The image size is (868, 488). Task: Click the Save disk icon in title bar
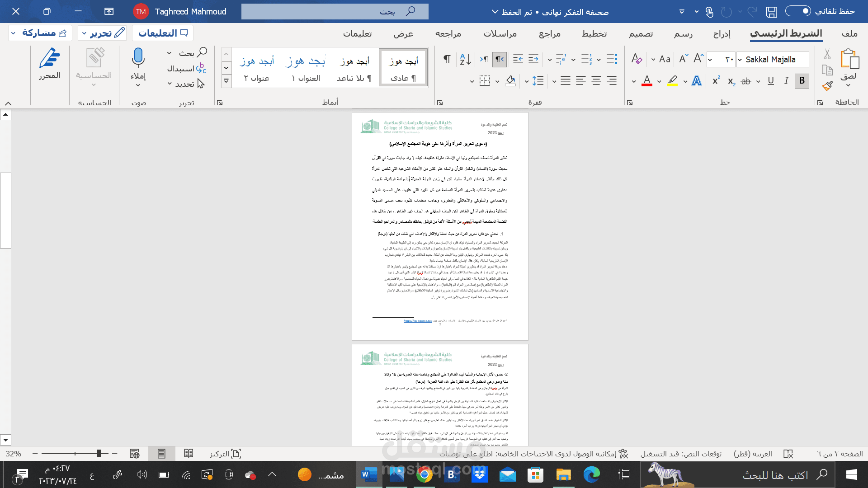[772, 12]
